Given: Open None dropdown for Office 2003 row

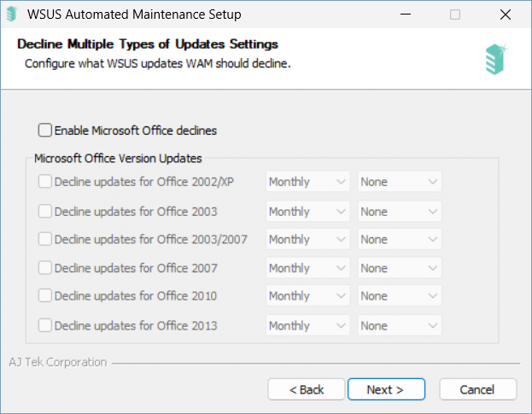Looking at the screenshot, I should pos(400,211).
